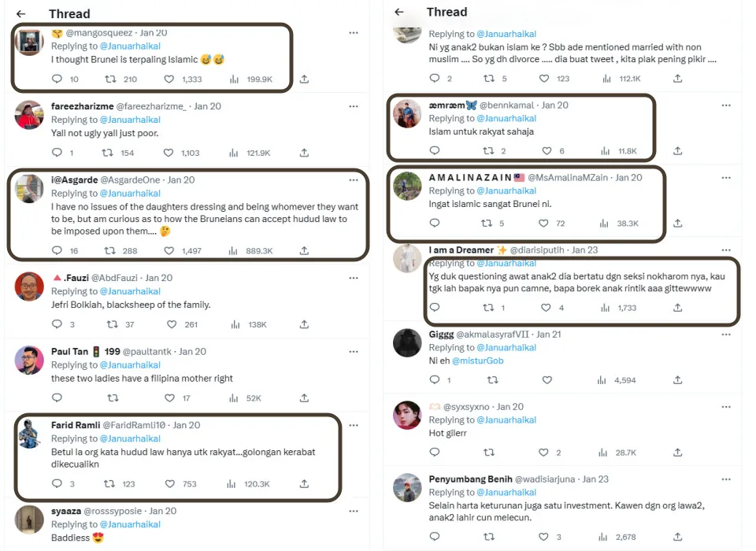Open Paul Tan's profile picture
756x551 pixels.
29,359
